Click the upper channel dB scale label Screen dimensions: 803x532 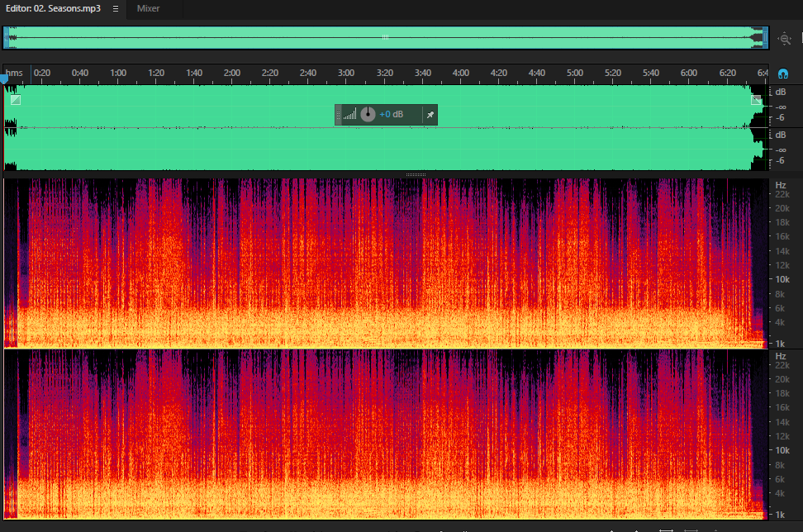point(781,92)
